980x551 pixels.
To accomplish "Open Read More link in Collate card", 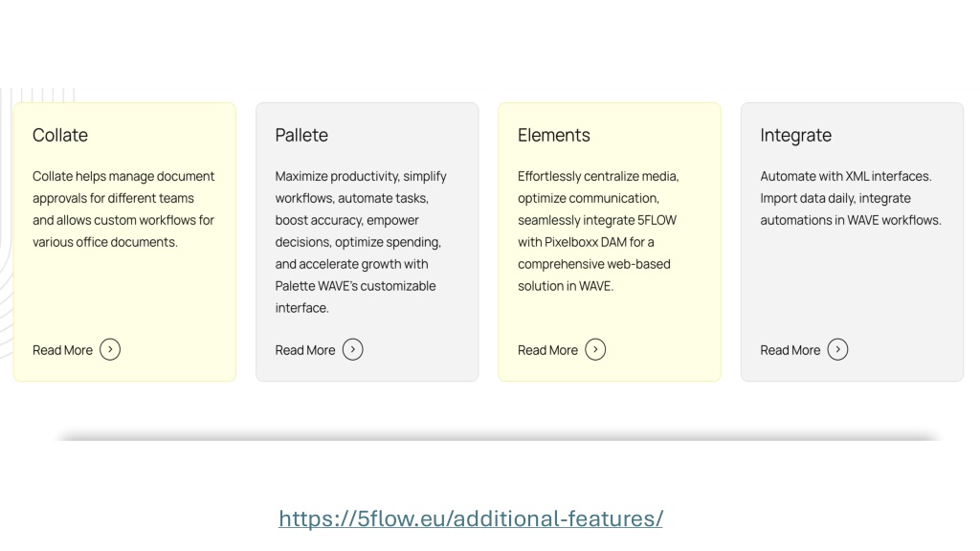I will pyautogui.click(x=62, y=350).
